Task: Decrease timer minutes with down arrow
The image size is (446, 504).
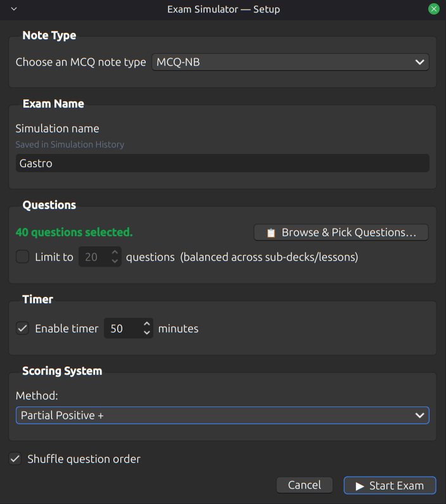Action: (147, 332)
